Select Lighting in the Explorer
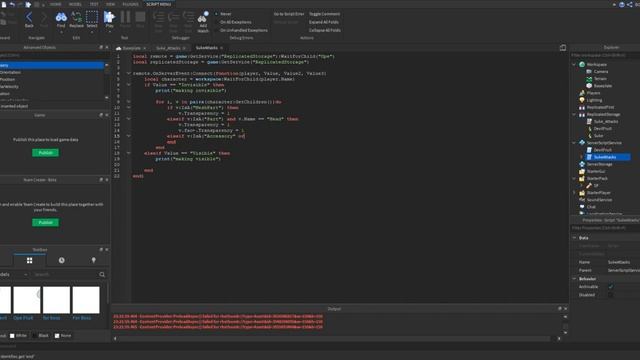This screenshot has width=640, height=360. [594, 100]
